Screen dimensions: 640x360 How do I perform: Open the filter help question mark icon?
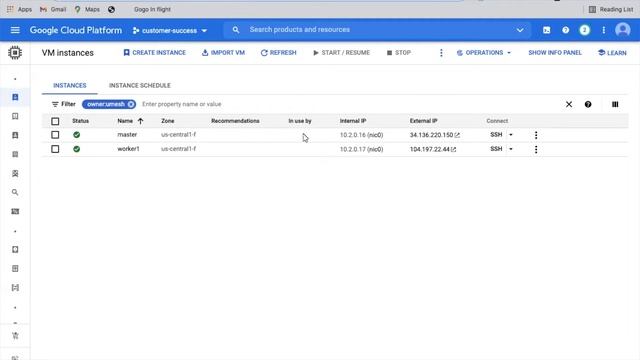click(588, 104)
